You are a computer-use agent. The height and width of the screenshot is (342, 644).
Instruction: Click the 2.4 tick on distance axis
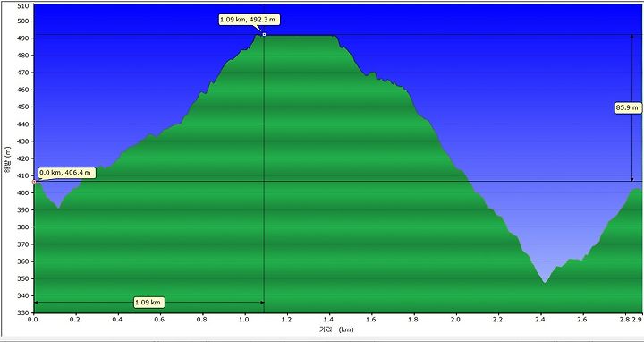point(539,320)
